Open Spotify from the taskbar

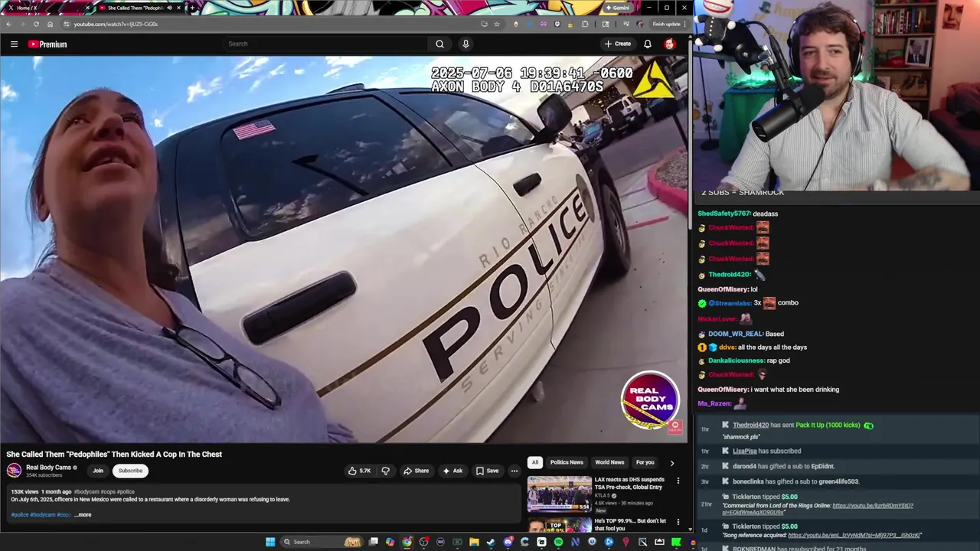[558, 542]
